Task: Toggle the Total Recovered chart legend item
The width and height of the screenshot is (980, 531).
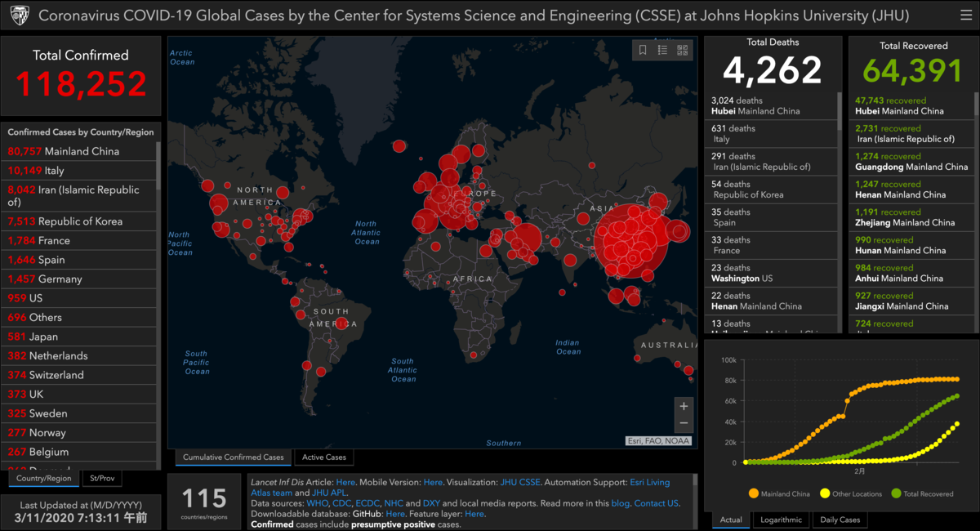Action: [x=923, y=493]
